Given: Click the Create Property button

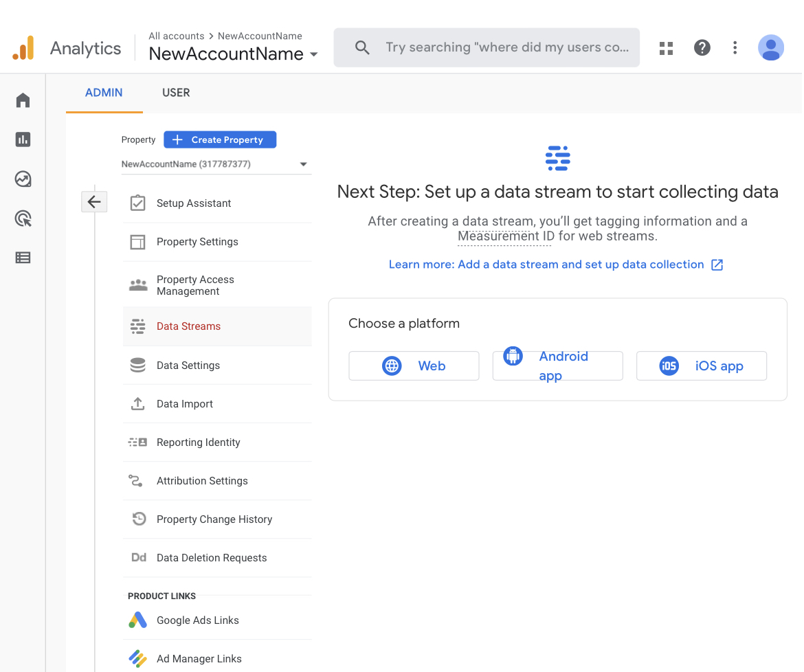Looking at the screenshot, I should (x=220, y=139).
